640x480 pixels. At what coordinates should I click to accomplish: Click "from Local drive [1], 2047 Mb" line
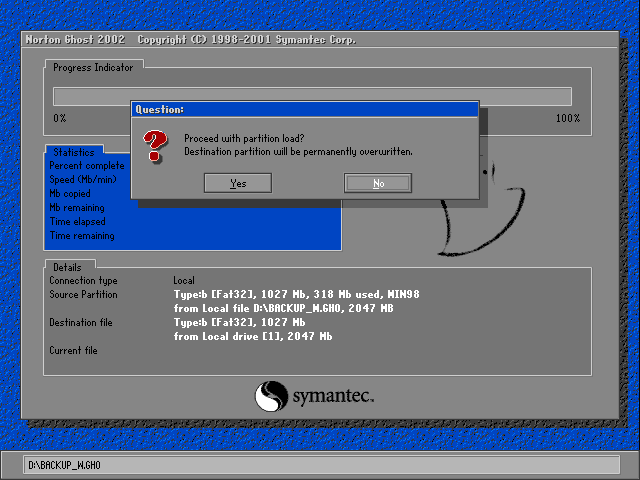(x=253, y=336)
